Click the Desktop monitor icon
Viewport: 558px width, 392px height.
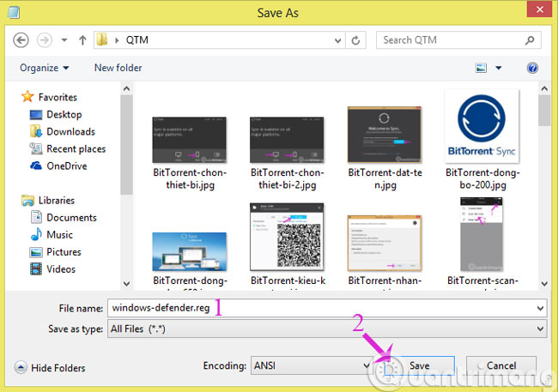36,115
